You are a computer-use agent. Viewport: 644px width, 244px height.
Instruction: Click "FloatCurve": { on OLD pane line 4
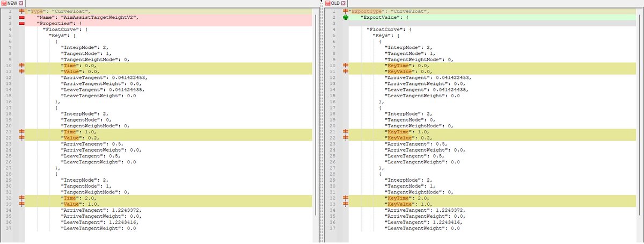[x=389, y=30]
